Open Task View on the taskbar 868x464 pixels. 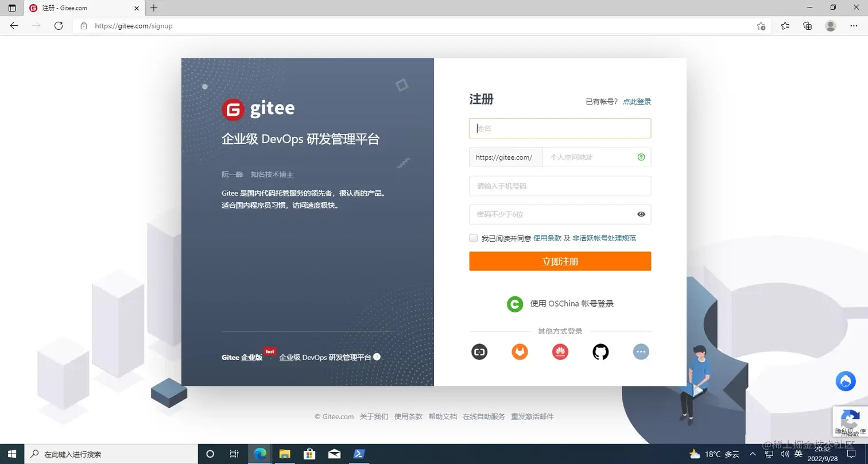coord(234,454)
